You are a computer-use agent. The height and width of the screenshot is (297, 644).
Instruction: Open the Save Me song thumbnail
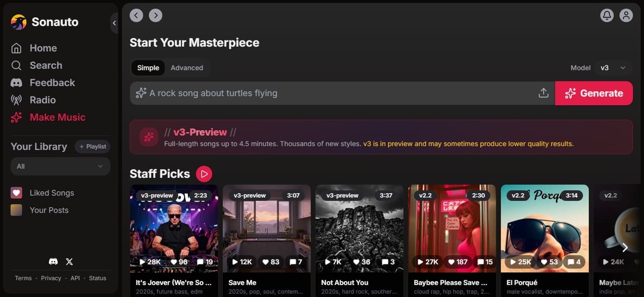tap(267, 229)
